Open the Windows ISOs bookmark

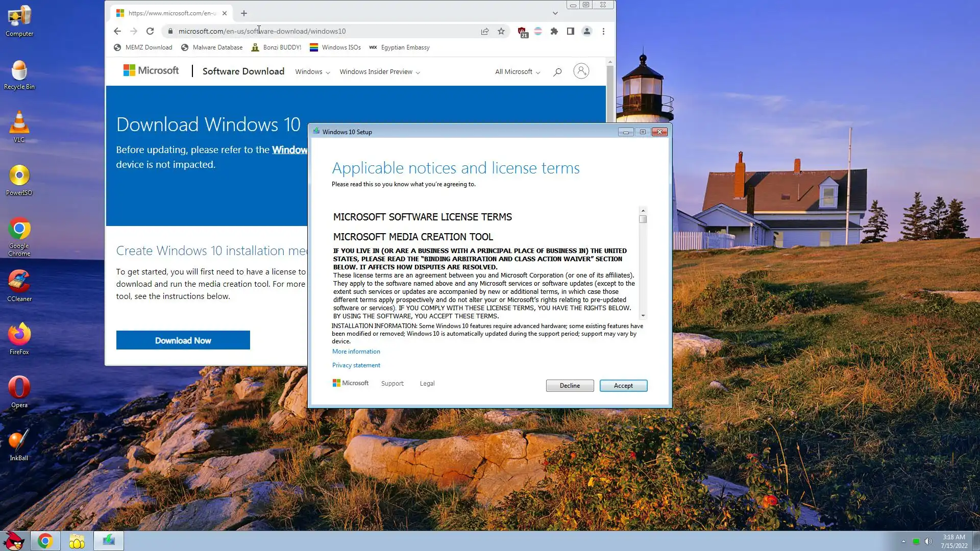coord(335,47)
